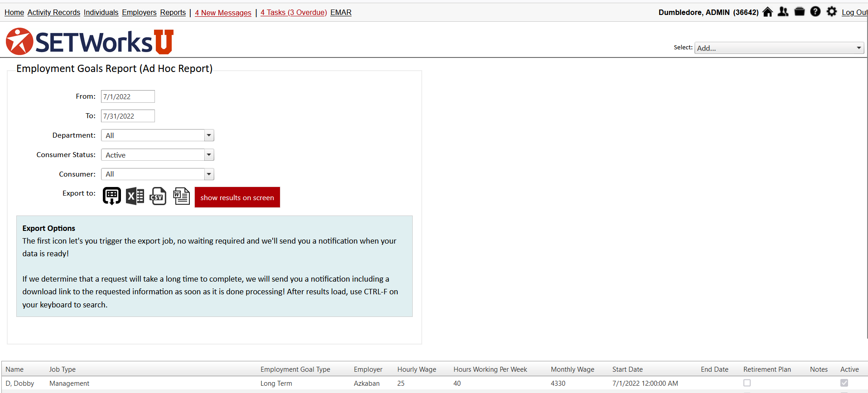Open help via question mark icon
Viewport: 868px width, 393px height.
tap(815, 12)
